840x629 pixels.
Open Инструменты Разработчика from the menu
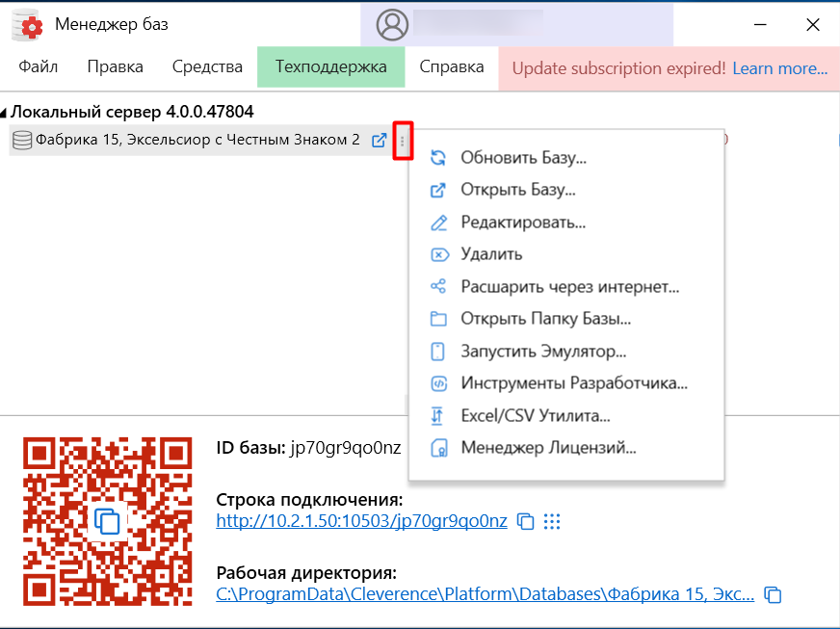tap(574, 382)
